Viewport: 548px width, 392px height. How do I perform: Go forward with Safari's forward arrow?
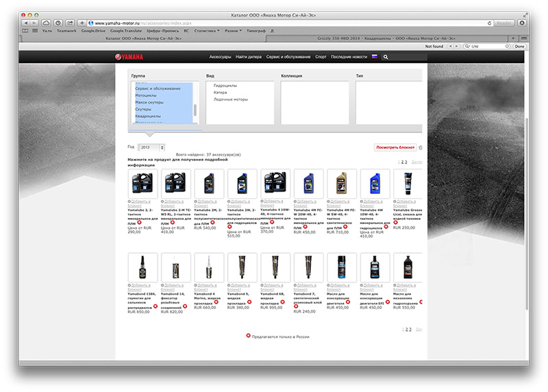(x=34, y=23)
